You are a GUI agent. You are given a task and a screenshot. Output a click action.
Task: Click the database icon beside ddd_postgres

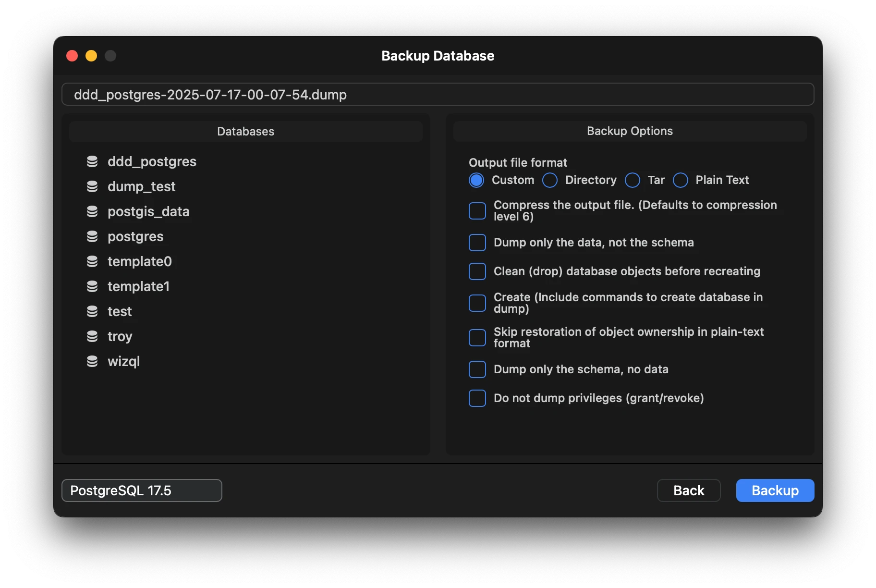(x=92, y=161)
